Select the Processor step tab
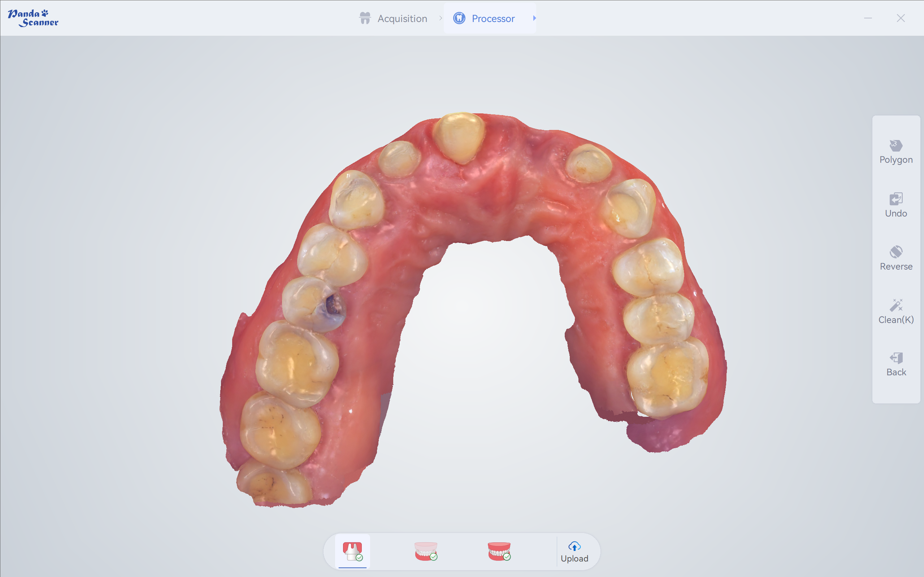The height and width of the screenshot is (577, 924). [x=493, y=18]
